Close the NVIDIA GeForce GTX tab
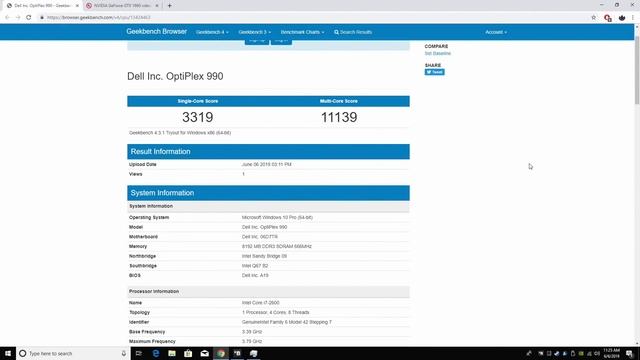The height and width of the screenshot is (360, 640). 157,6
